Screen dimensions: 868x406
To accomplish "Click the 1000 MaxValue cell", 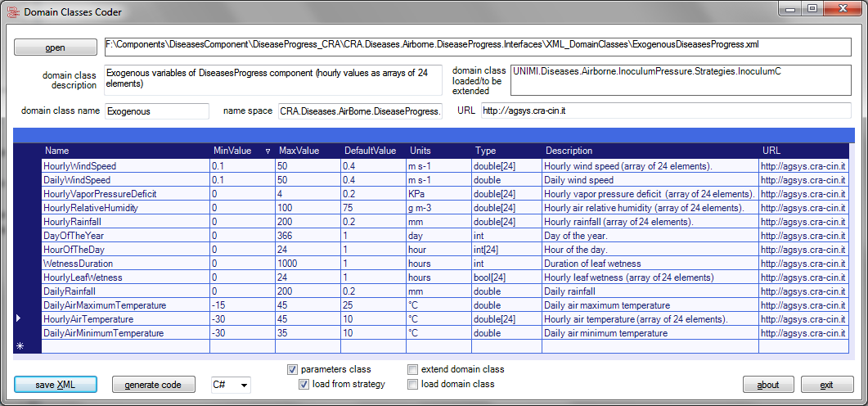I will [308, 263].
